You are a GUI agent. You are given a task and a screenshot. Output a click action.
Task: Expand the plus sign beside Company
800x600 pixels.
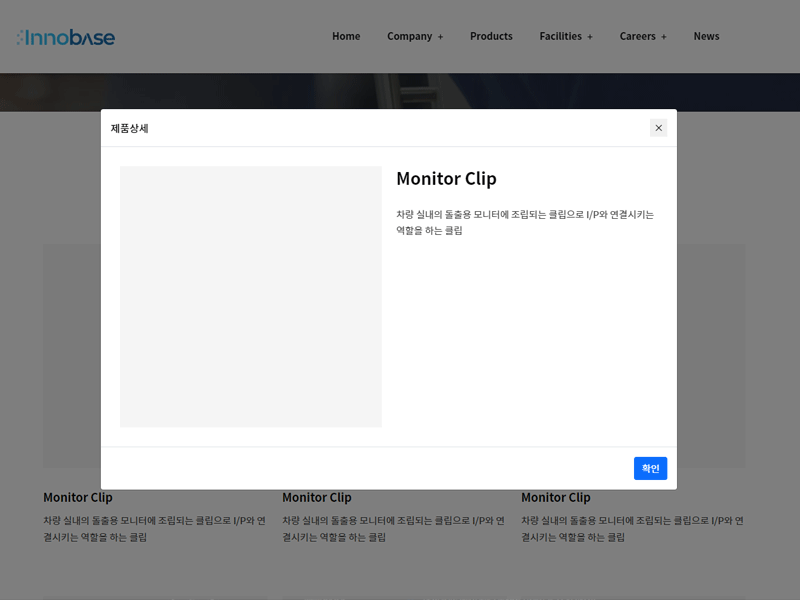[440, 37]
